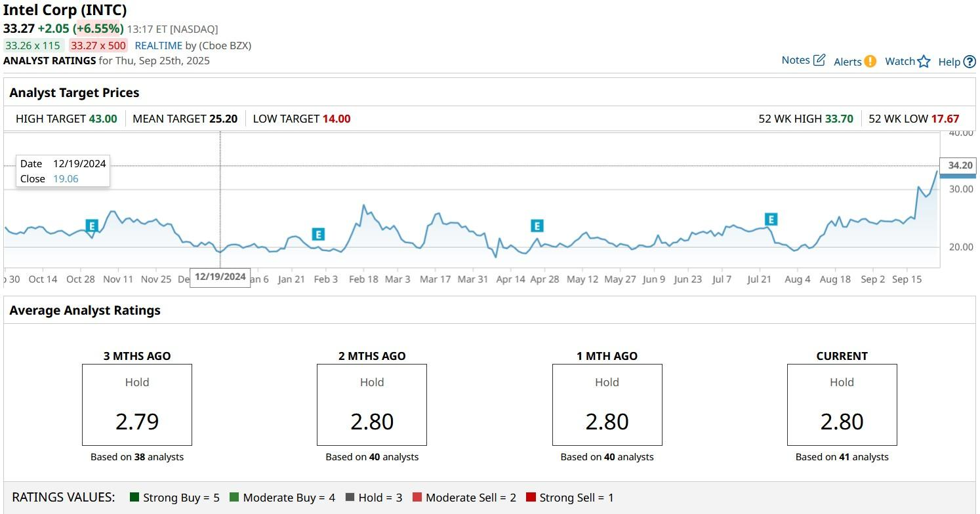The width and height of the screenshot is (980, 514).
Task: Click the earnings marker near Feb 3
Action: click(x=318, y=234)
